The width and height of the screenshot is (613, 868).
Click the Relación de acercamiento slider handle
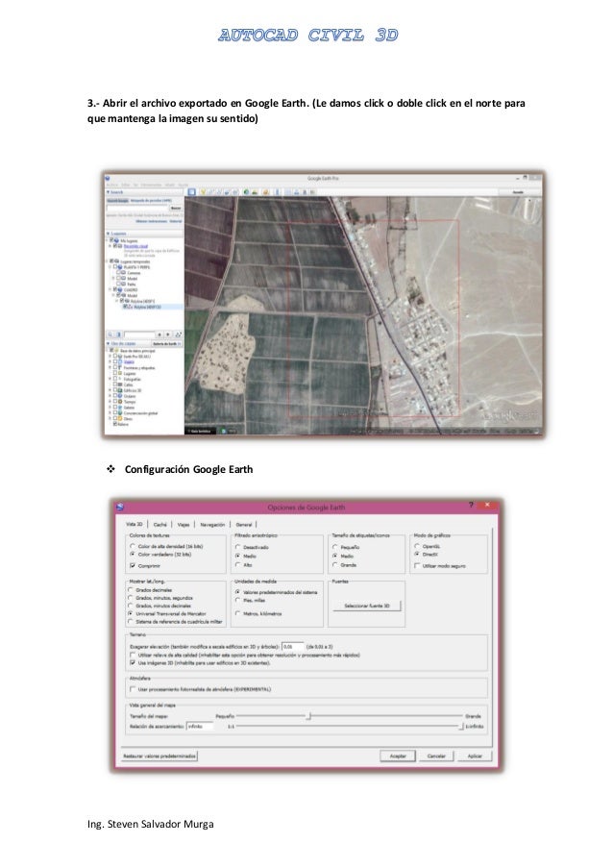point(461,726)
